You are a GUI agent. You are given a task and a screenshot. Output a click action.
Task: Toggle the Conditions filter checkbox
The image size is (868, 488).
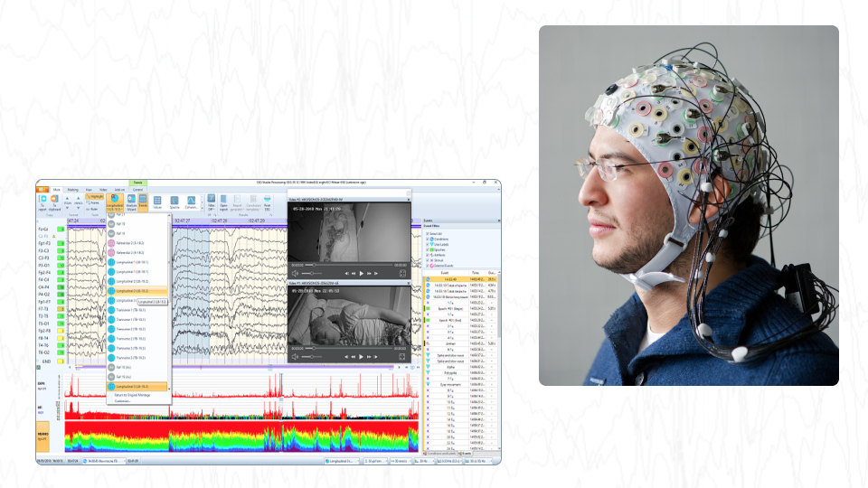[x=428, y=239]
